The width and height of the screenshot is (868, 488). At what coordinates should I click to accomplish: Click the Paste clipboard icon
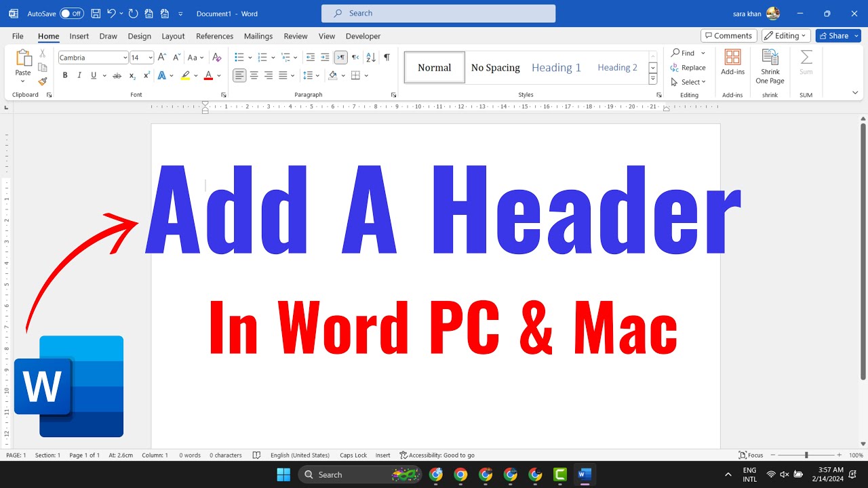(23, 58)
